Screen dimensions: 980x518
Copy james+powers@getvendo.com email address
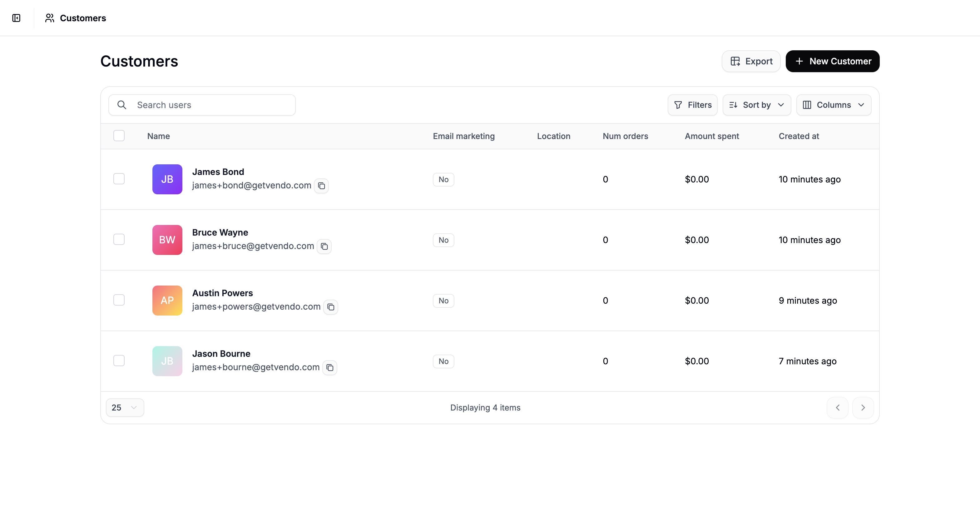331,307
